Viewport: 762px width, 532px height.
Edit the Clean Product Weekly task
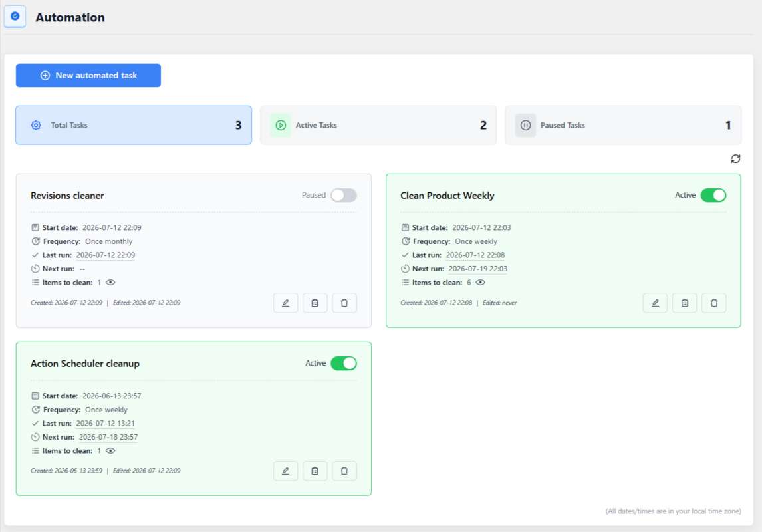(655, 303)
